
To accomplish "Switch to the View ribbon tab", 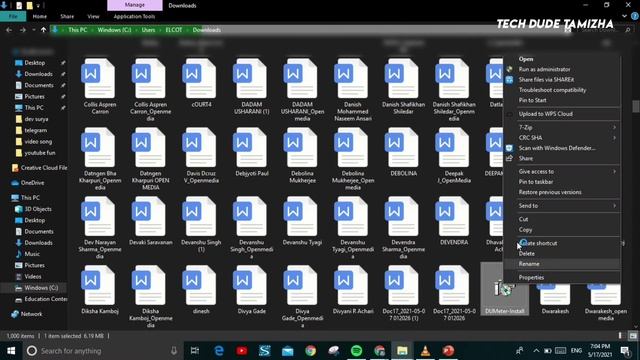I will pos(93,16).
